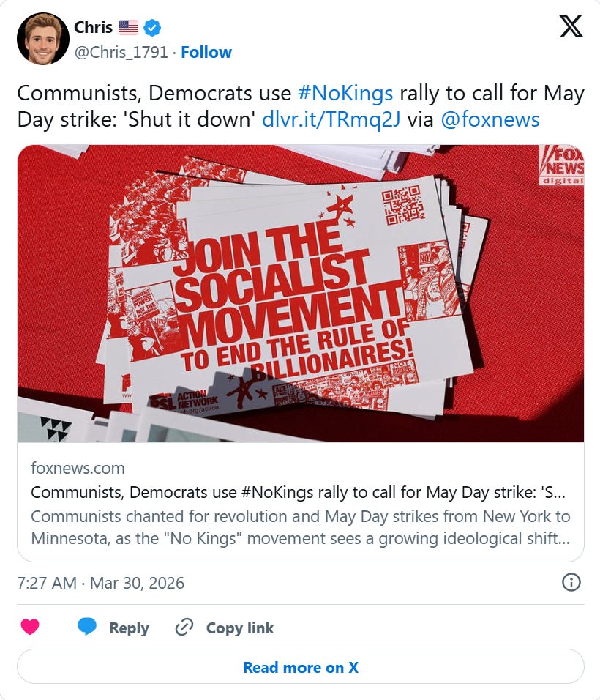Open the foxnews.com article headline
Image resolution: width=600 pixels, height=700 pixels.
pyautogui.click(x=298, y=492)
